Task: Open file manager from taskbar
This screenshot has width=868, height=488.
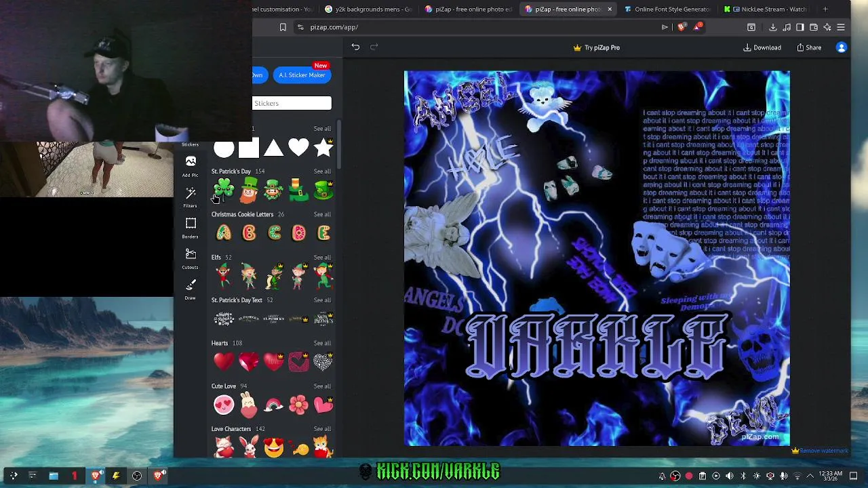Action: tap(53, 476)
